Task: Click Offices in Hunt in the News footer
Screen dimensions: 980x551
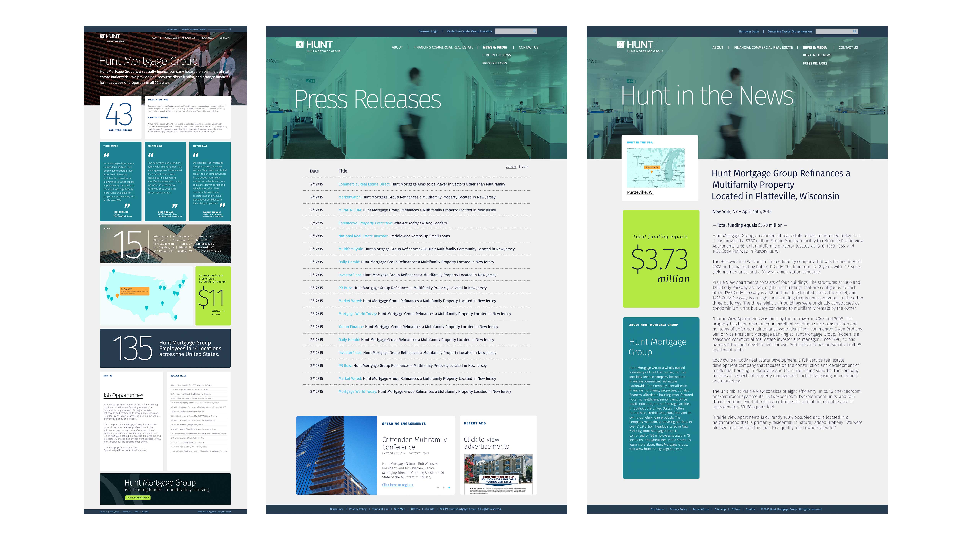Action: 736,509
